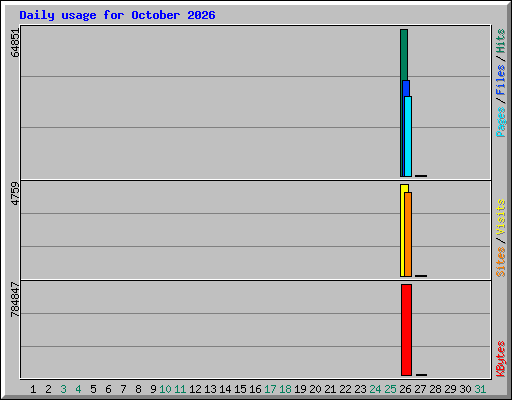Click day 14 on the x-axis
The image size is (512, 400).
[x=225, y=389]
